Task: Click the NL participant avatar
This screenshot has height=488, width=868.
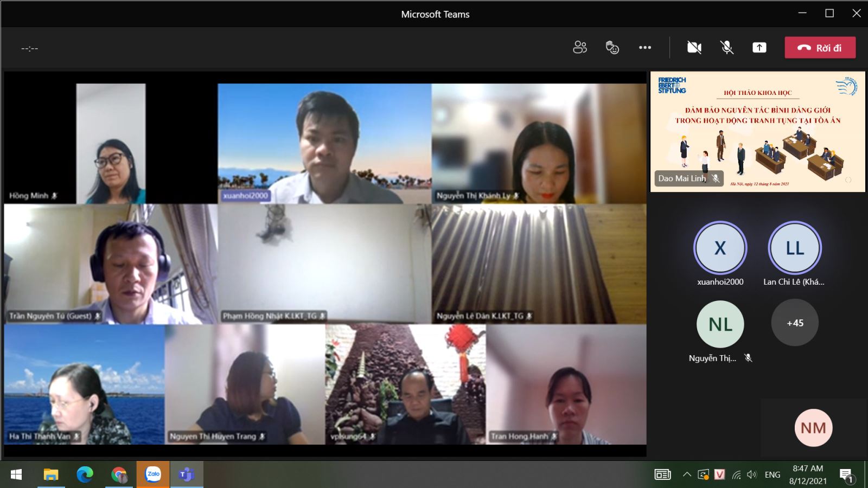Action: [x=720, y=324]
